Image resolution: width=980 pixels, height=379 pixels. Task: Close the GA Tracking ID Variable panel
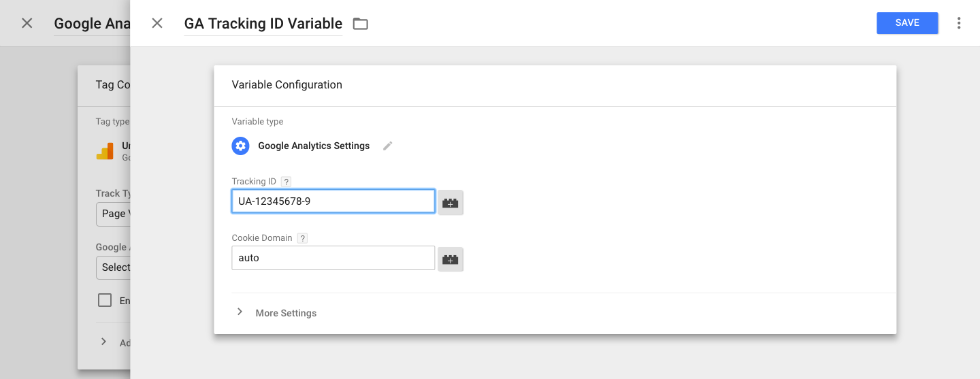(x=157, y=23)
